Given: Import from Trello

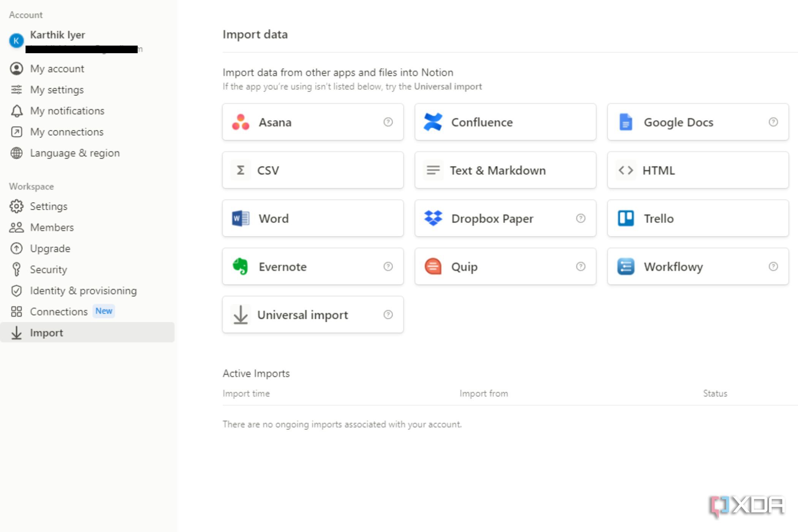Looking at the screenshot, I should point(698,218).
